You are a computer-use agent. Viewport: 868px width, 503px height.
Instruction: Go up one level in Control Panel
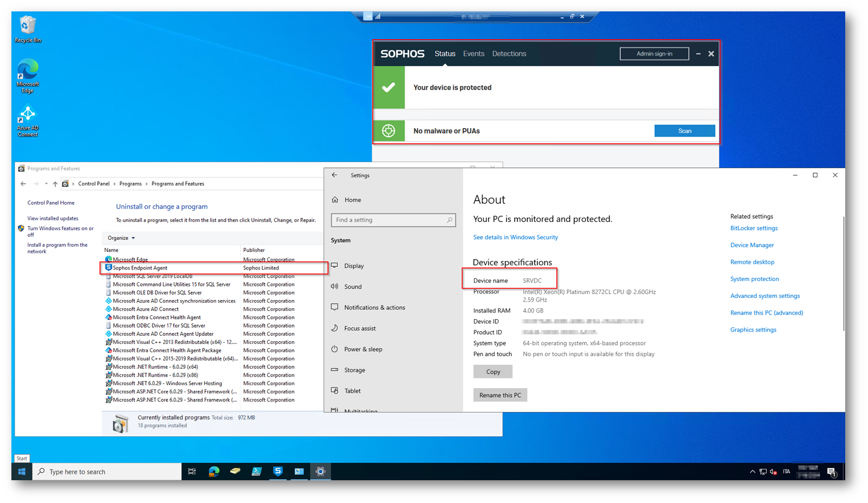(x=55, y=184)
